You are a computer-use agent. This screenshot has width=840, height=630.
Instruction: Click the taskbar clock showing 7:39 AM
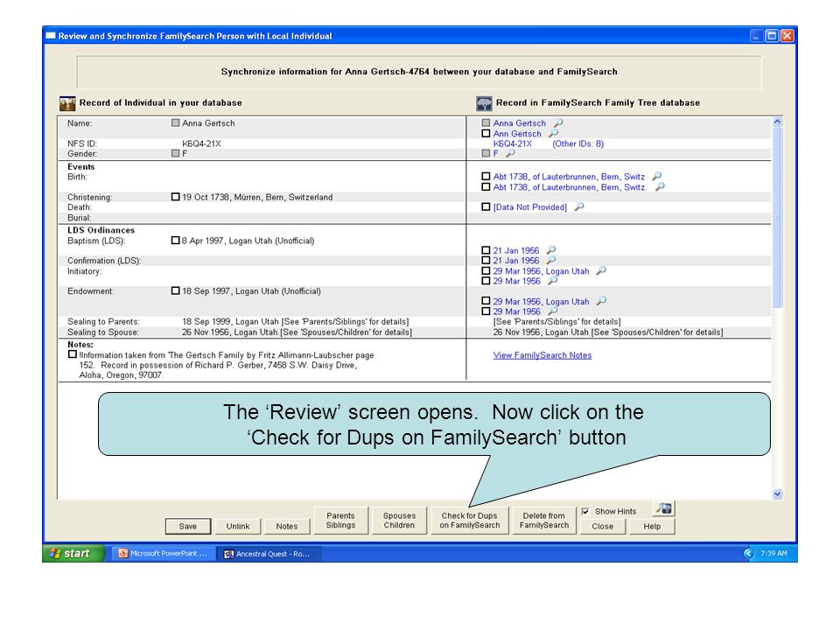773,553
